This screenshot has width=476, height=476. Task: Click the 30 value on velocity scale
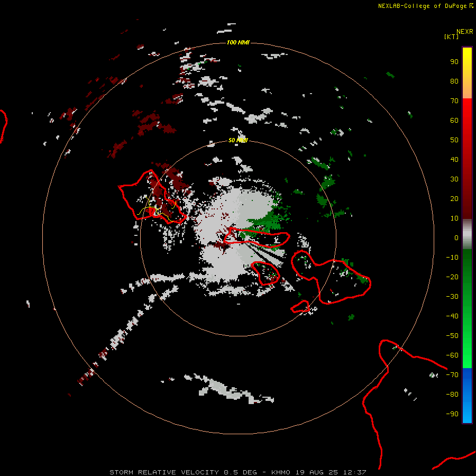pyautogui.click(x=454, y=179)
